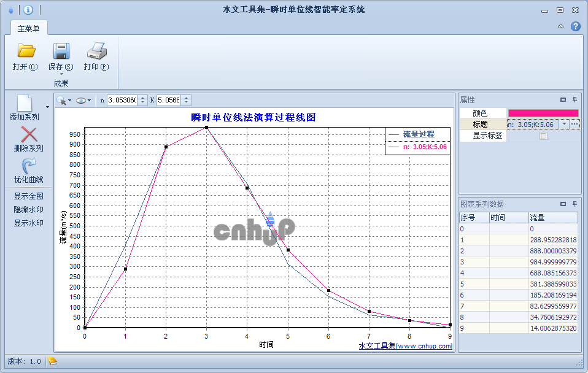Open the eye view dropdown in chart toolbar
This screenshot has width=588, height=373.
tap(83, 101)
